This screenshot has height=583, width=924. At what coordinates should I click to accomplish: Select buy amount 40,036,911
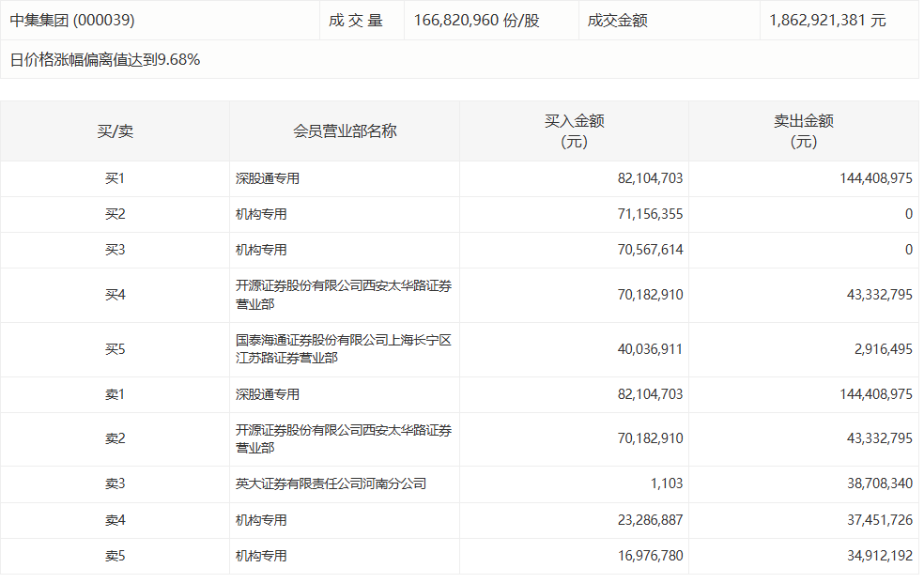650,350
